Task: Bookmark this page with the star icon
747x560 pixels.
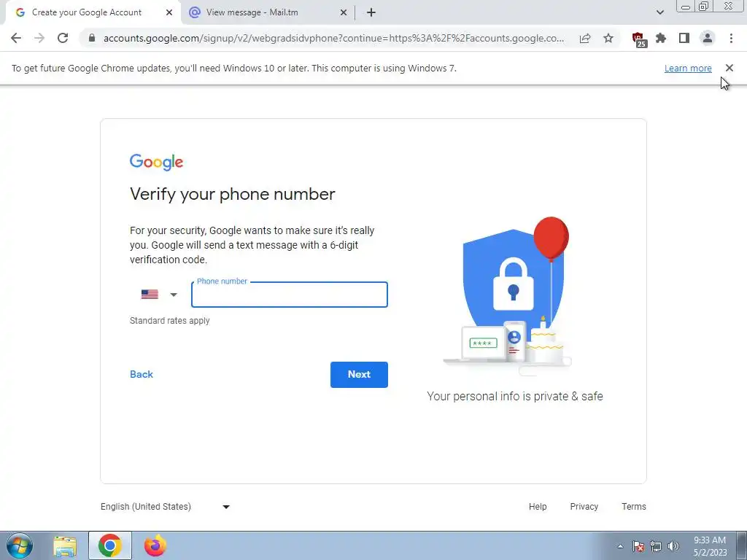Action: [608, 38]
